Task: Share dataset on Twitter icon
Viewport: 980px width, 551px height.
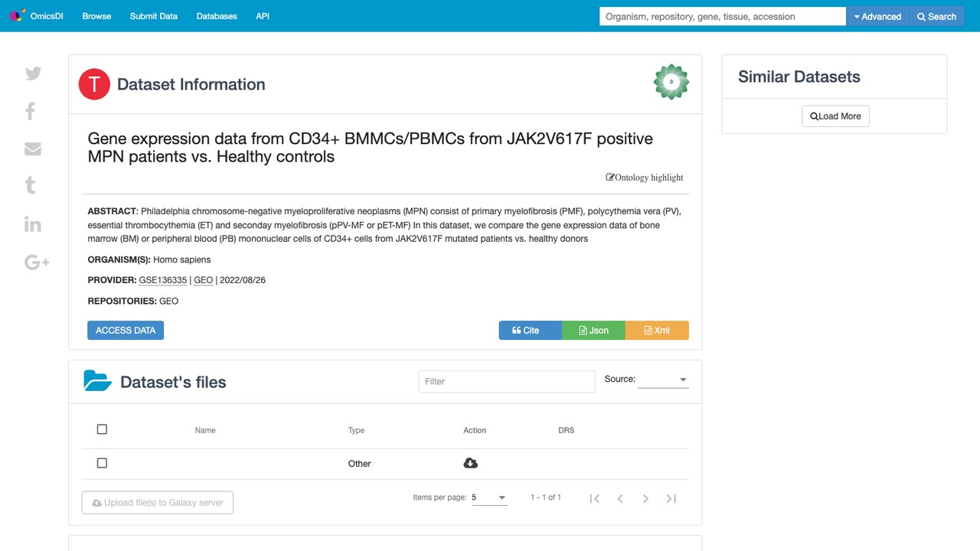Action: (x=33, y=73)
